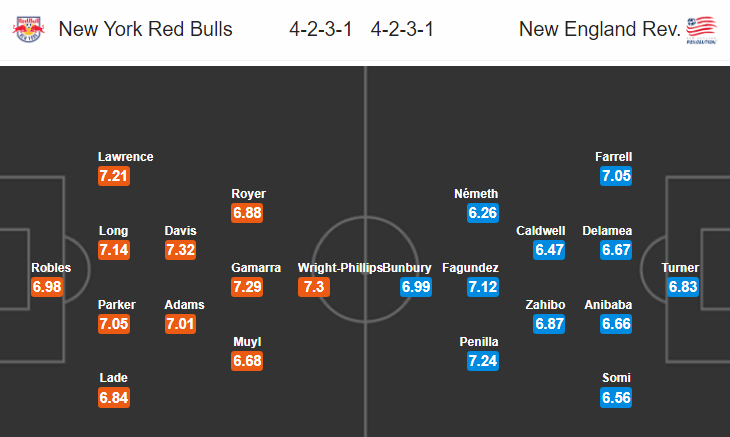Viewport: 730px width, 437px height.
Task: Choose the Gamarra player label
Action: click(x=256, y=268)
